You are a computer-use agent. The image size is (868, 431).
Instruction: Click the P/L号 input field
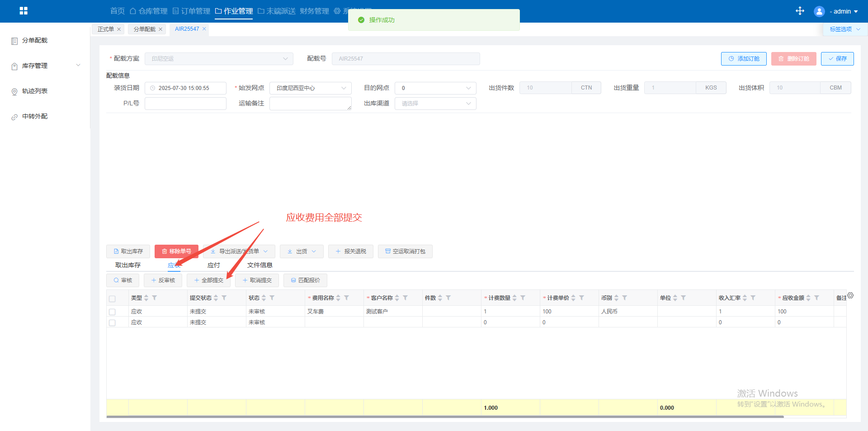point(185,104)
